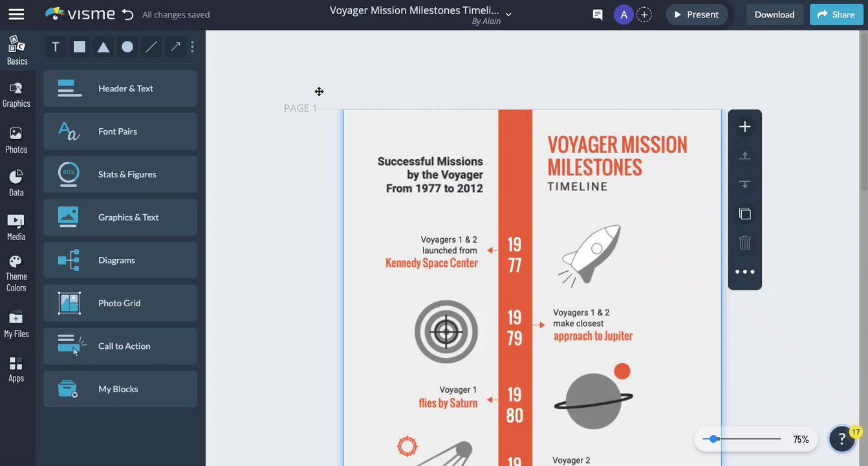868x466 pixels.
Task: Select the circle shape tool
Action: 127,47
